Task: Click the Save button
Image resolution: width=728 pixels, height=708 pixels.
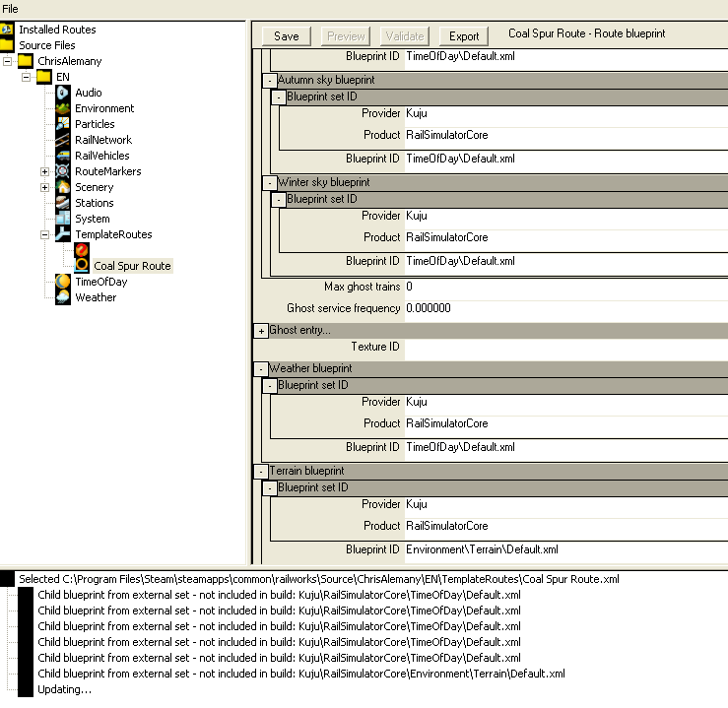Action: pos(286,36)
